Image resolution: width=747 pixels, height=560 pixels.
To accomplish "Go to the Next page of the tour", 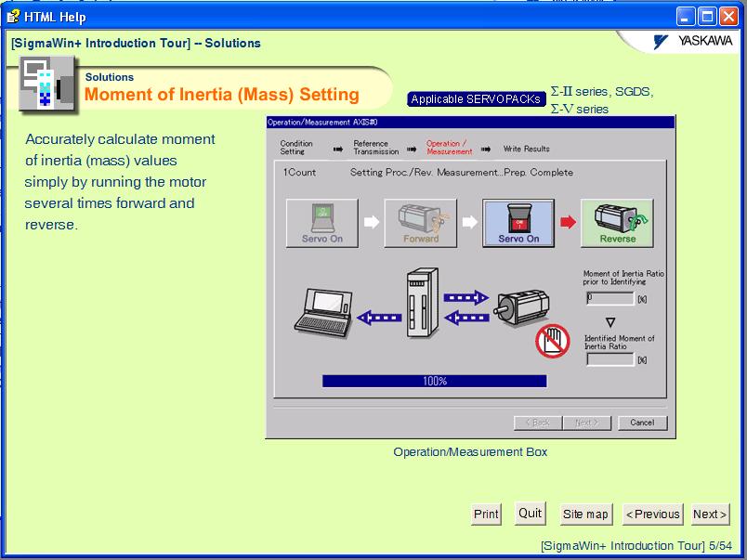I will 710,514.
